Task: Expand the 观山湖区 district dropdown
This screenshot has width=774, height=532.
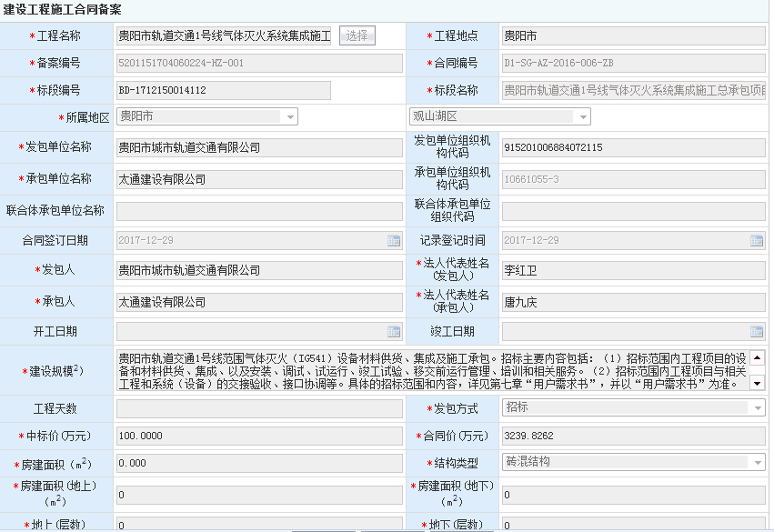Action: click(582, 116)
